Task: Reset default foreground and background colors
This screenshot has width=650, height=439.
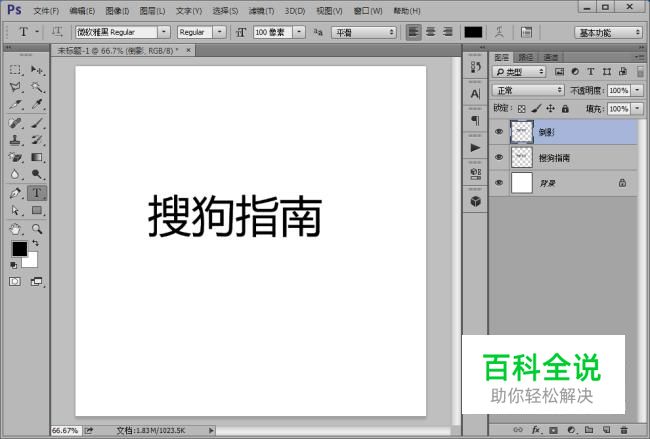Action: coord(14,265)
